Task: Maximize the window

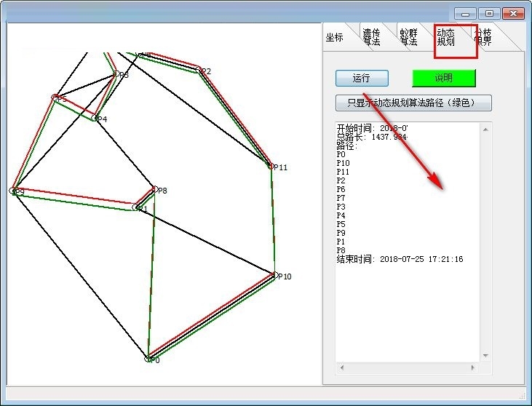Action: 489,14
